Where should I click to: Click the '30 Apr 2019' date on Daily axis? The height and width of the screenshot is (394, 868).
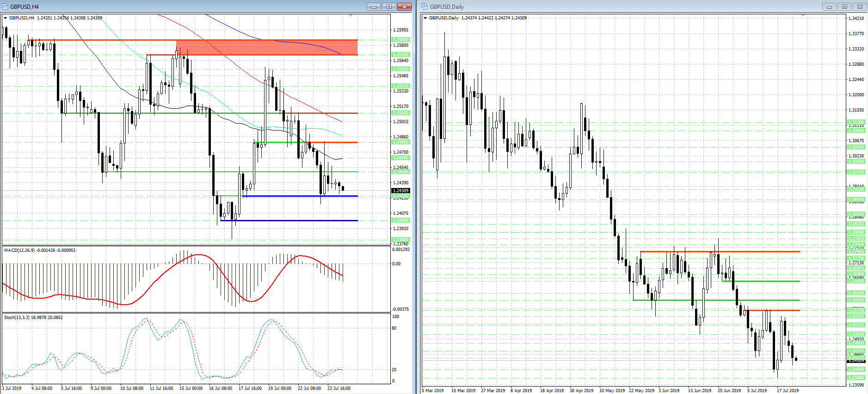tap(582, 391)
